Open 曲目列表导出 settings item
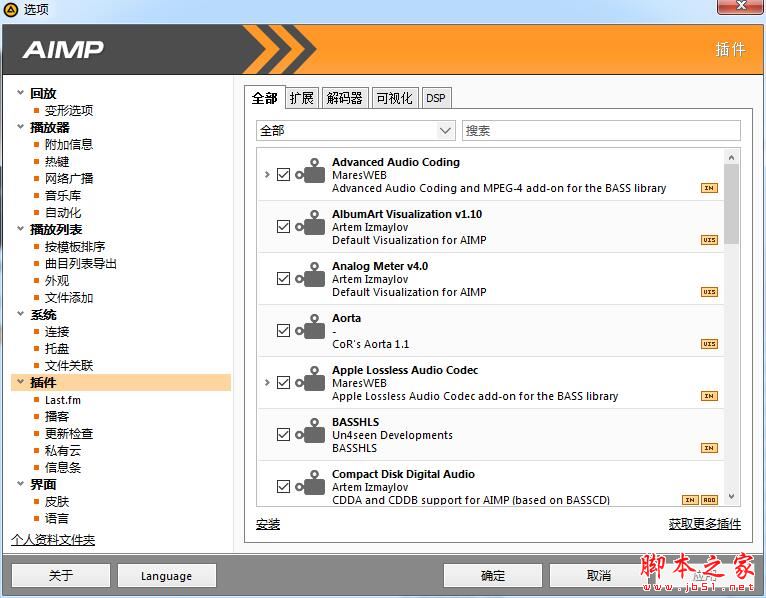The image size is (766, 598). click(x=81, y=263)
